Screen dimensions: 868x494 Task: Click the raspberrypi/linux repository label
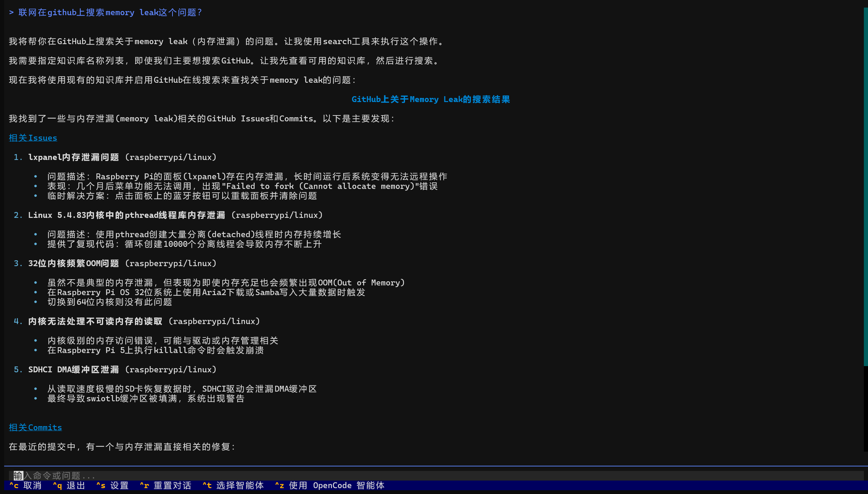pyautogui.click(x=171, y=157)
